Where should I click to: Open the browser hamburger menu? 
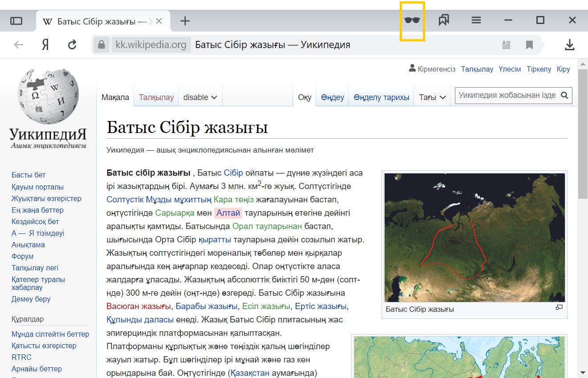click(x=476, y=20)
